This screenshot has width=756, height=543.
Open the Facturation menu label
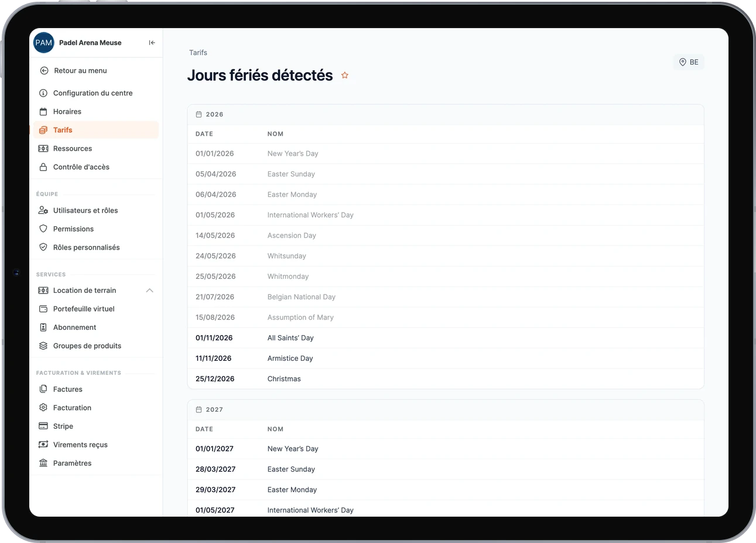click(x=72, y=408)
